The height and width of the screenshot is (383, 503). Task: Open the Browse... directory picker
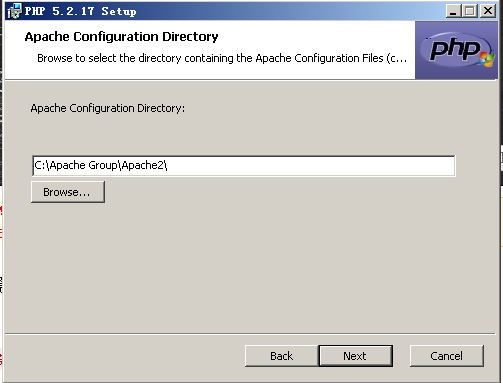(x=68, y=192)
